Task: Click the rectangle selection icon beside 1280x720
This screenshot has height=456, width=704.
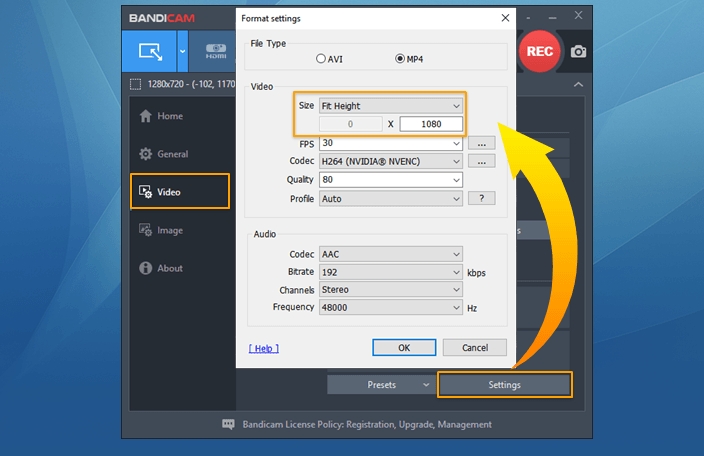Action: click(135, 84)
